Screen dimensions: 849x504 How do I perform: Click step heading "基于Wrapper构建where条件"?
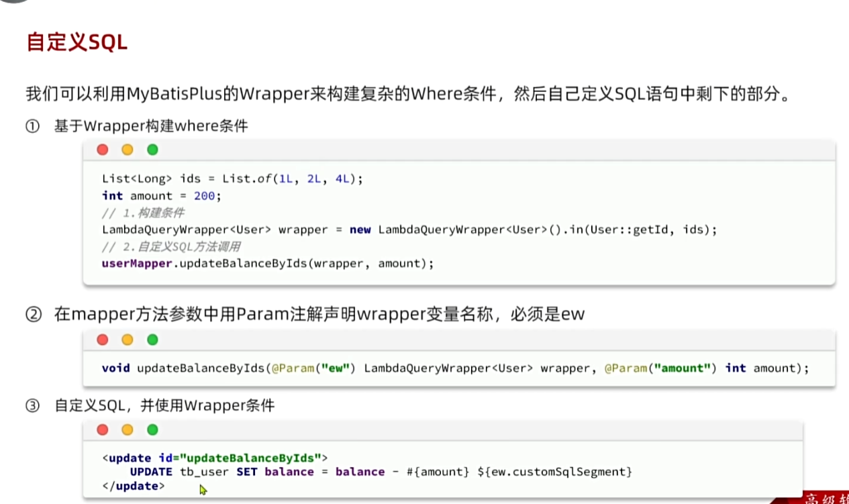pos(152,125)
